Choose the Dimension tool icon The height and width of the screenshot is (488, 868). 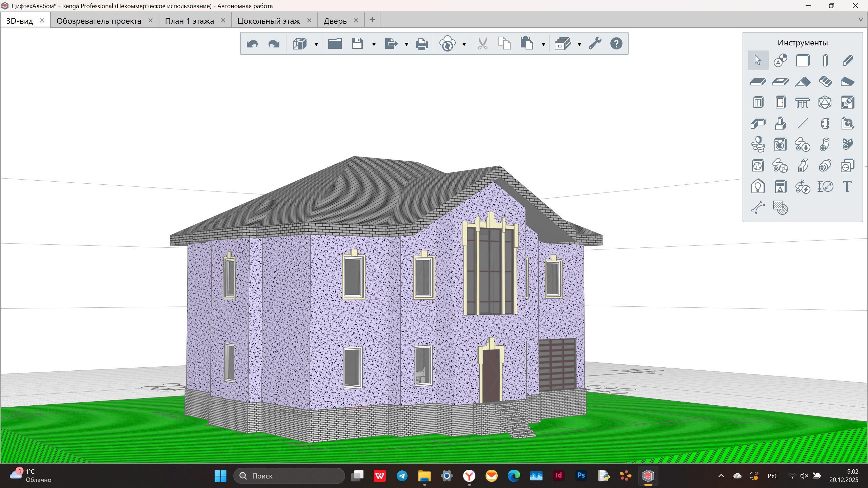click(x=825, y=187)
